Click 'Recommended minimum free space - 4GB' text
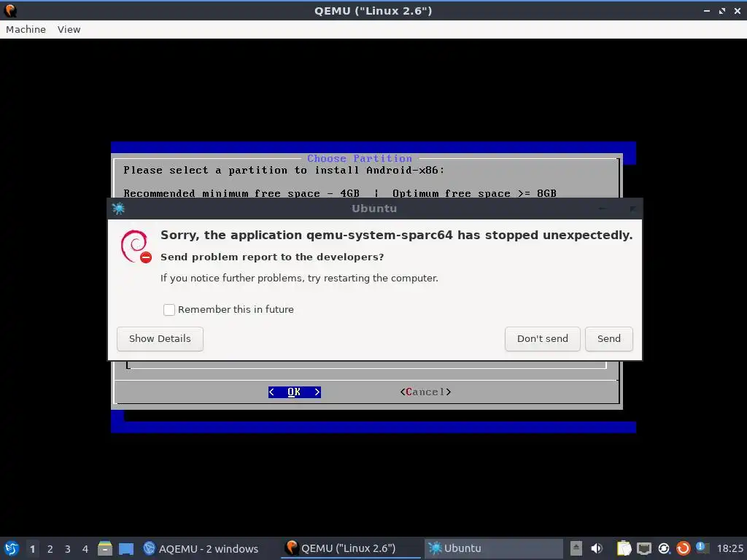The width and height of the screenshot is (747, 560). pyautogui.click(x=241, y=193)
